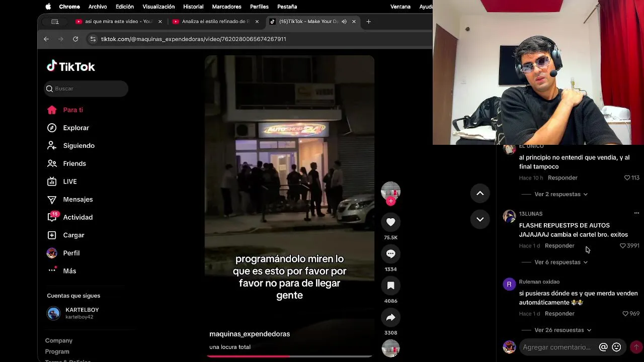Open Historial menu
Viewport: 644px width, 362px height.
click(x=193, y=7)
